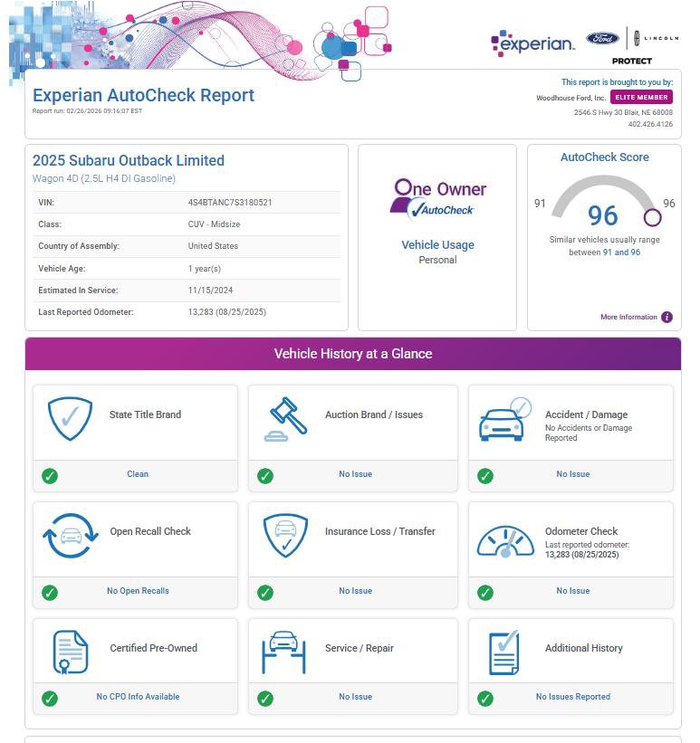The height and width of the screenshot is (743, 700).
Task: Click the Experian logo at top
Action: [532, 43]
